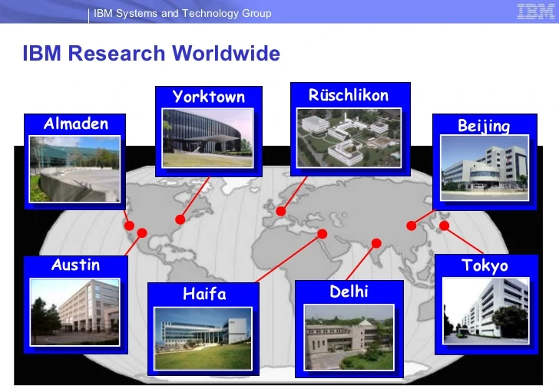Image resolution: width=559 pixels, height=392 pixels.
Task: Select the Haifa lab photo
Action: point(203,339)
